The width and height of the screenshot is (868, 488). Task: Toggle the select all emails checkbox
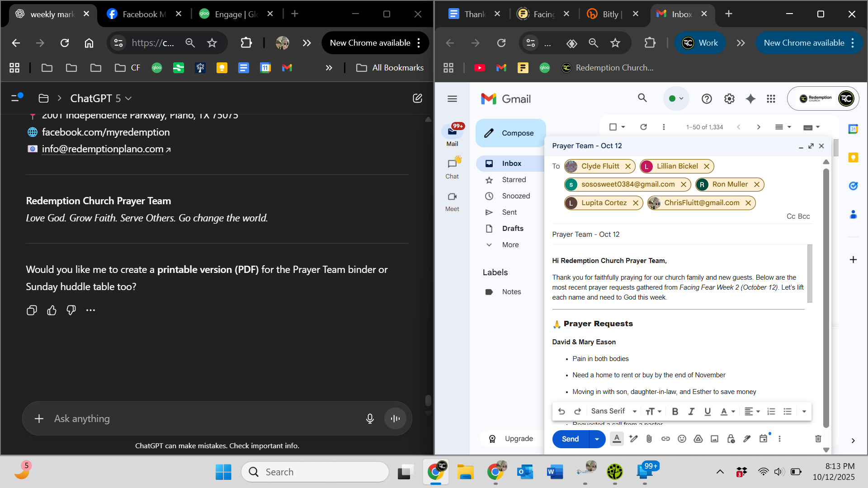(613, 127)
